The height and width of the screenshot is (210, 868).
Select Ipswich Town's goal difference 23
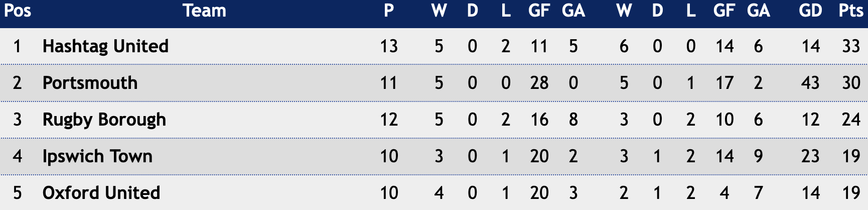[810, 156]
